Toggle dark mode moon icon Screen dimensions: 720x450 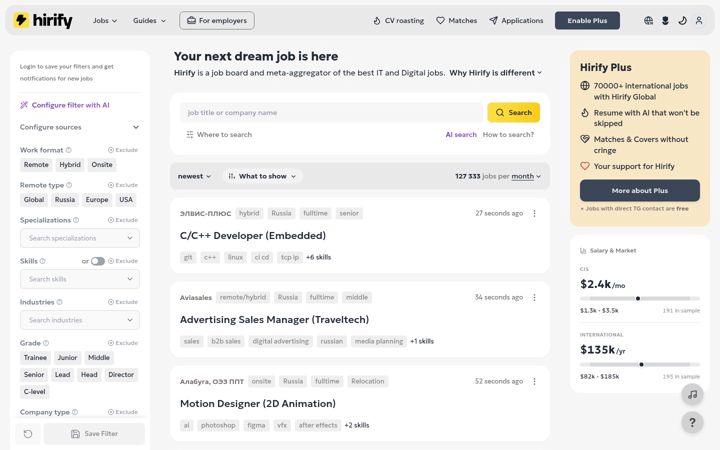click(682, 21)
